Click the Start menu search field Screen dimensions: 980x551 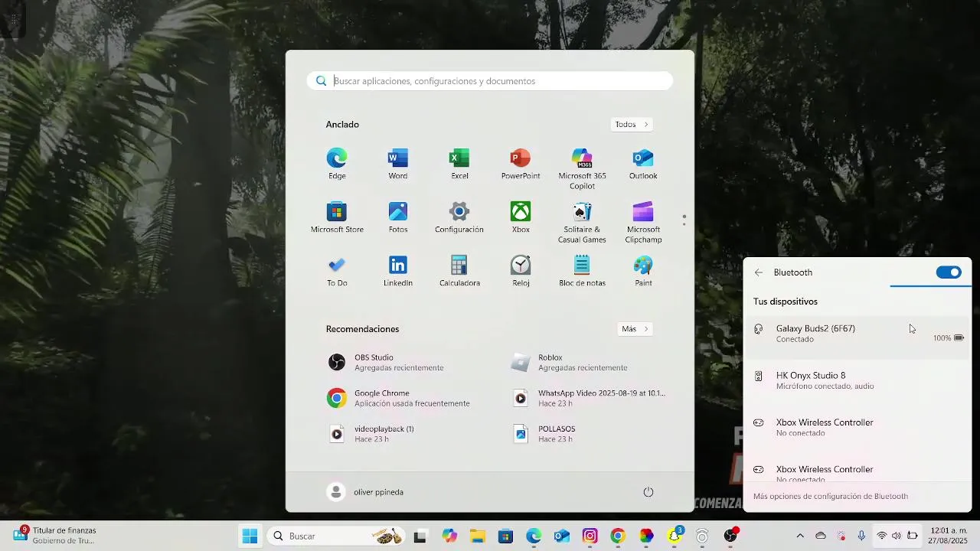click(x=490, y=81)
